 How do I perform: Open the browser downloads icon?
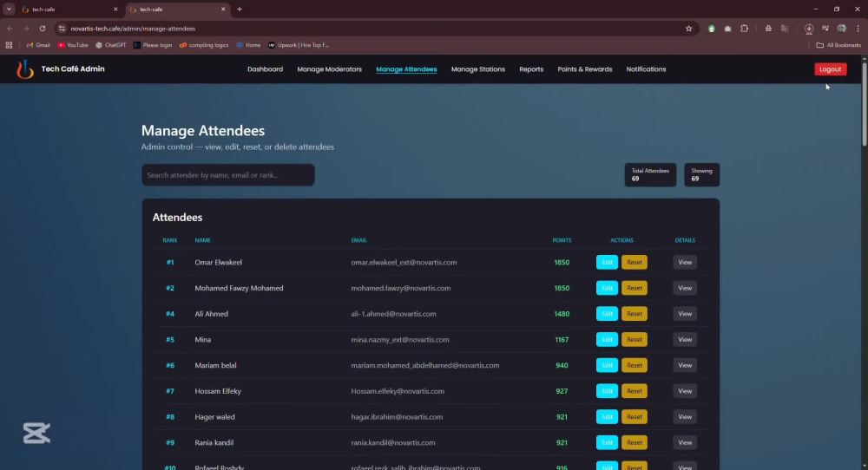(809, 29)
